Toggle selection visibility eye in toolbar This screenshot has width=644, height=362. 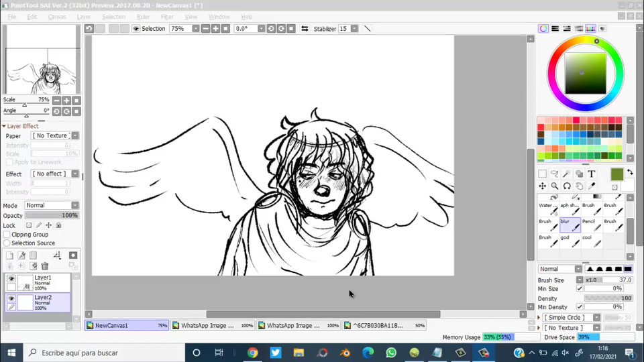[x=136, y=29]
